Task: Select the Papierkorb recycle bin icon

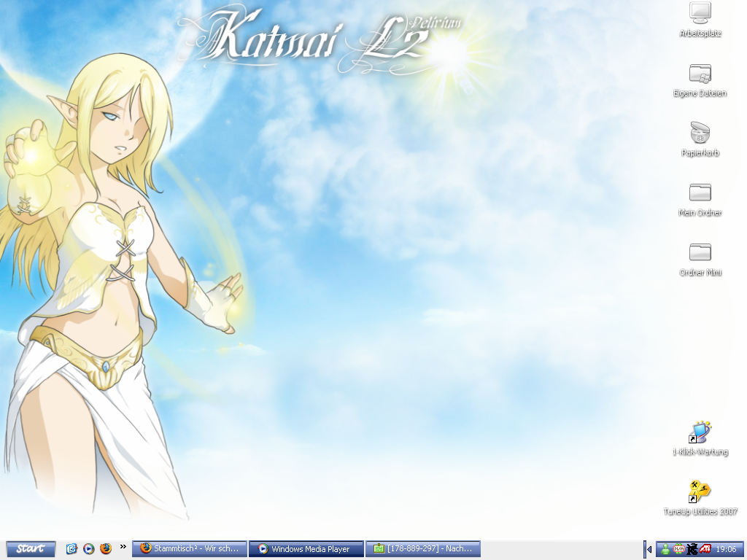Action: 700,133
